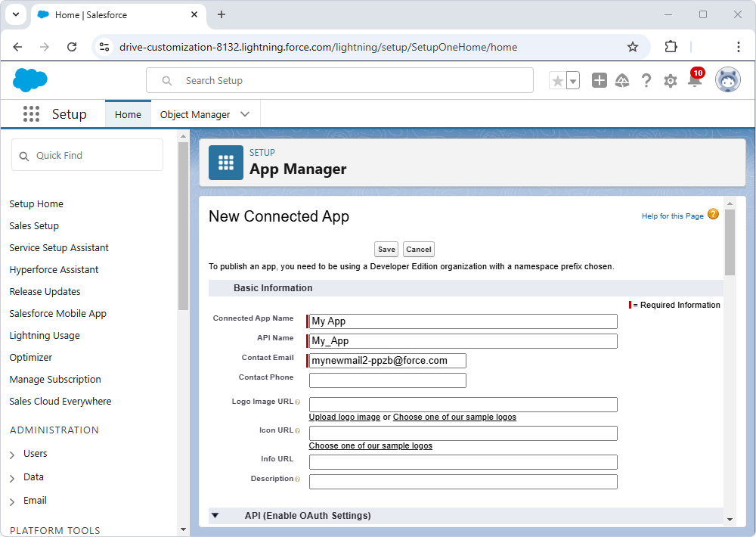Open the Object Manager dropdown arrow
This screenshot has height=537, width=756.
tap(244, 113)
